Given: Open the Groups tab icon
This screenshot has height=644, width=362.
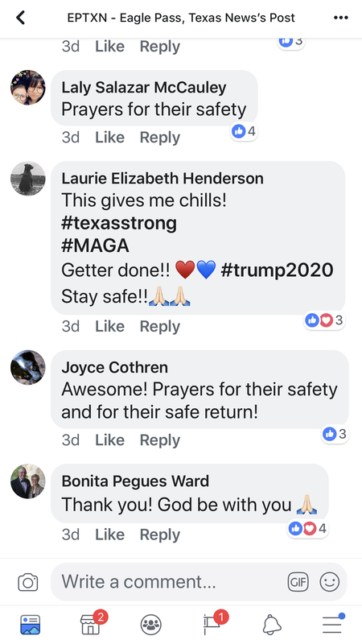Looking at the screenshot, I should [151, 625].
